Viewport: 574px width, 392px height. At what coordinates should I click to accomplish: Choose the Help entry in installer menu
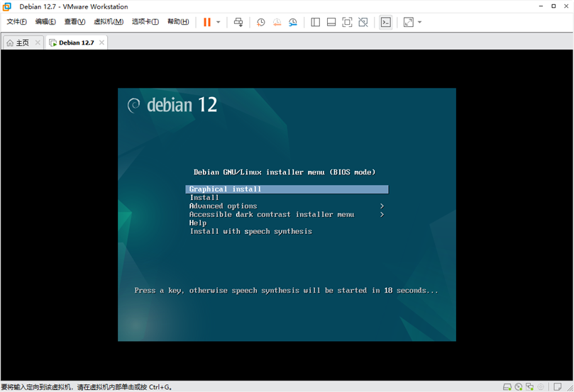(x=287, y=223)
